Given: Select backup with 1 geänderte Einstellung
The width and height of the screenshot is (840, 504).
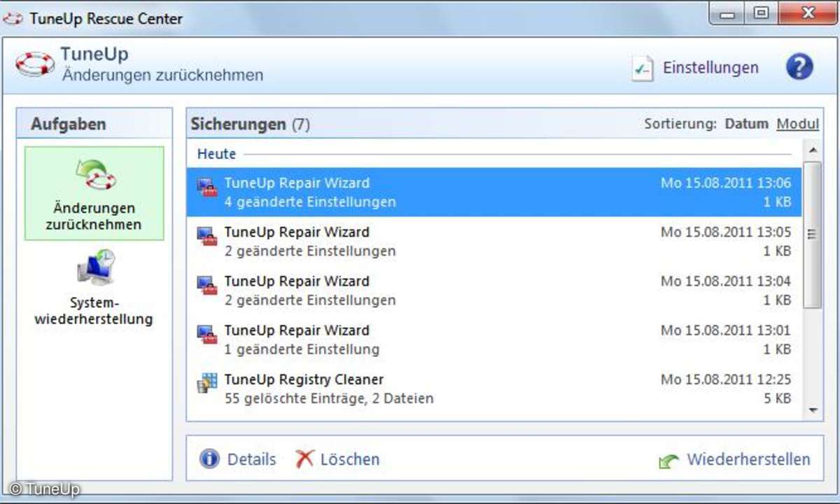Looking at the screenshot, I should click(494, 339).
